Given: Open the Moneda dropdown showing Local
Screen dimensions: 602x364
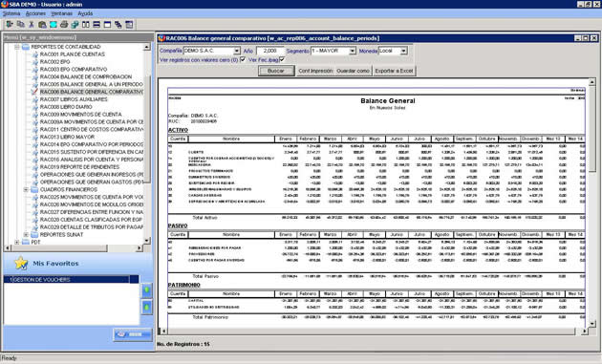Looking at the screenshot, I should [x=403, y=51].
